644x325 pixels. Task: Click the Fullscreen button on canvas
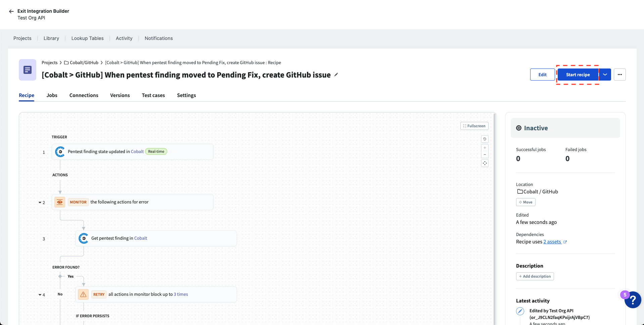pyautogui.click(x=474, y=126)
